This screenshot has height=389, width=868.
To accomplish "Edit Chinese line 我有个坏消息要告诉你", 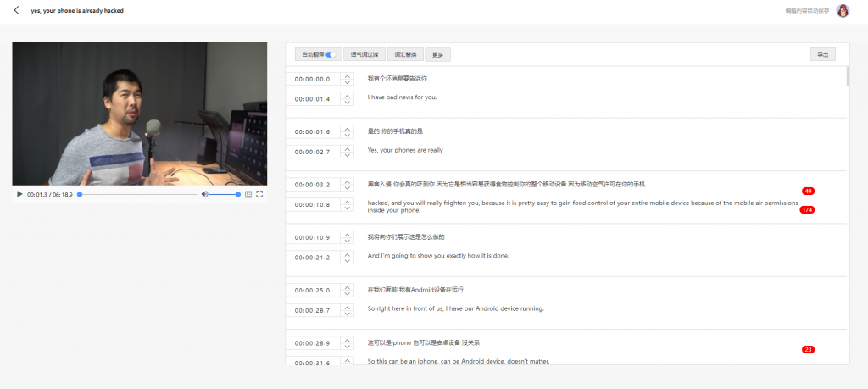I will pyautogui.click(x=398, y=79).
